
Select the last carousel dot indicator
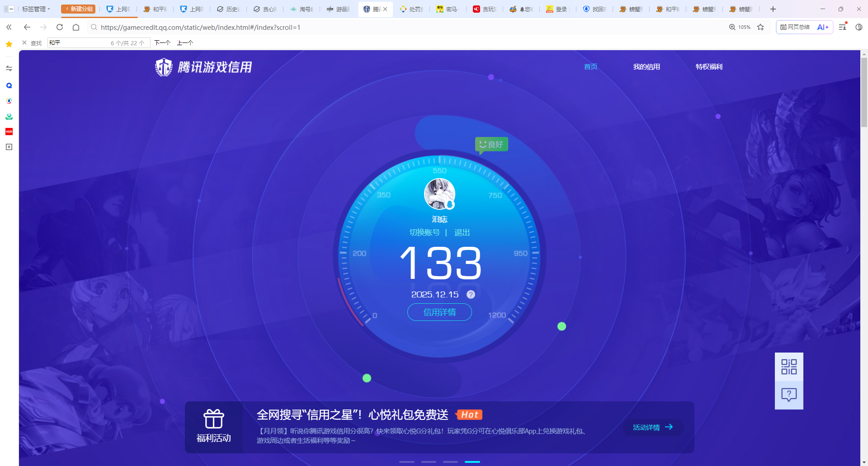coord(472,462)
